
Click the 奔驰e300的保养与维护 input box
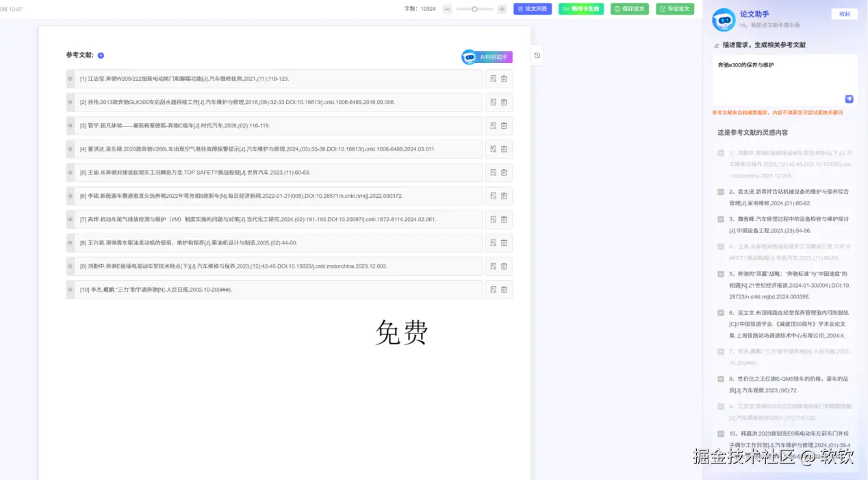[784, 79]
